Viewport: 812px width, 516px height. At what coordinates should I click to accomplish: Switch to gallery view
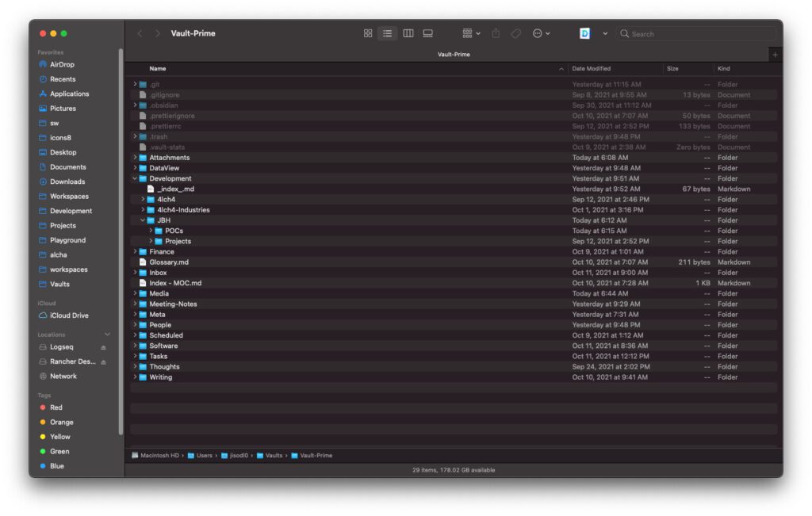[428, 33]
